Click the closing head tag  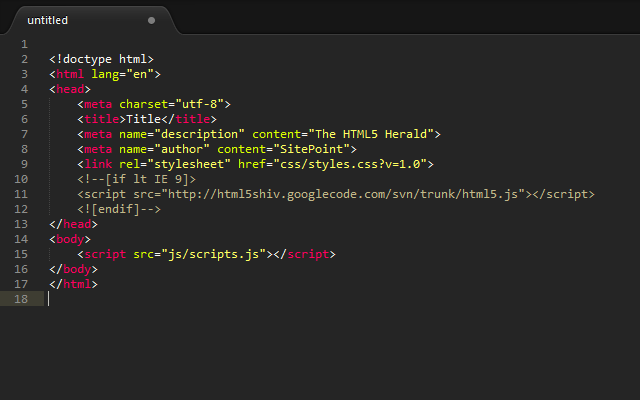pyautogui.click(x=73, y=224)
